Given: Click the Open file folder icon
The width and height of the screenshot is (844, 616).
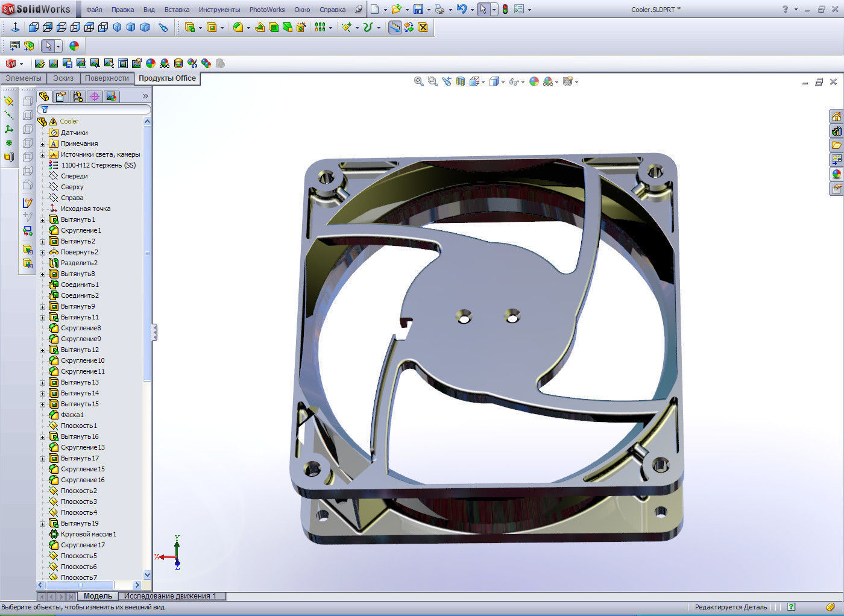Looking at the screenshot, I should pos(396,9).
